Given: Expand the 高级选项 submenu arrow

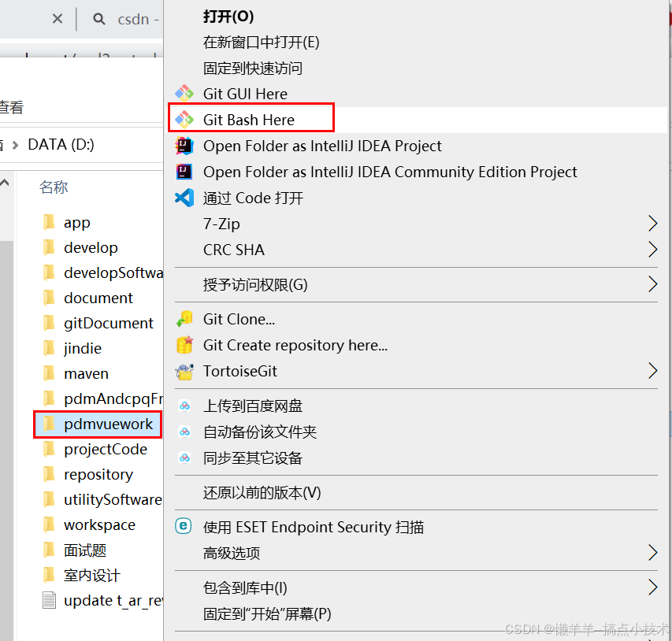Looking at the screenshot, I should (652, 553).
